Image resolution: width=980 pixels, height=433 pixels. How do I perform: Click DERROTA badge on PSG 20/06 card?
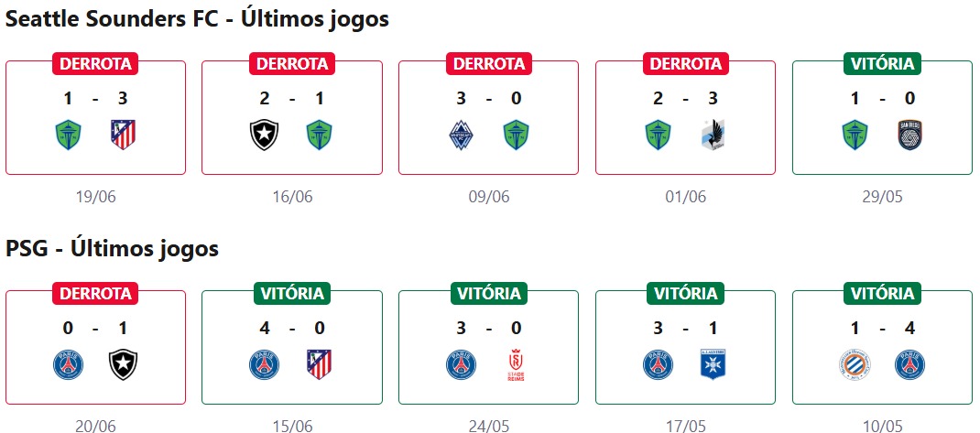pos(96,293)
